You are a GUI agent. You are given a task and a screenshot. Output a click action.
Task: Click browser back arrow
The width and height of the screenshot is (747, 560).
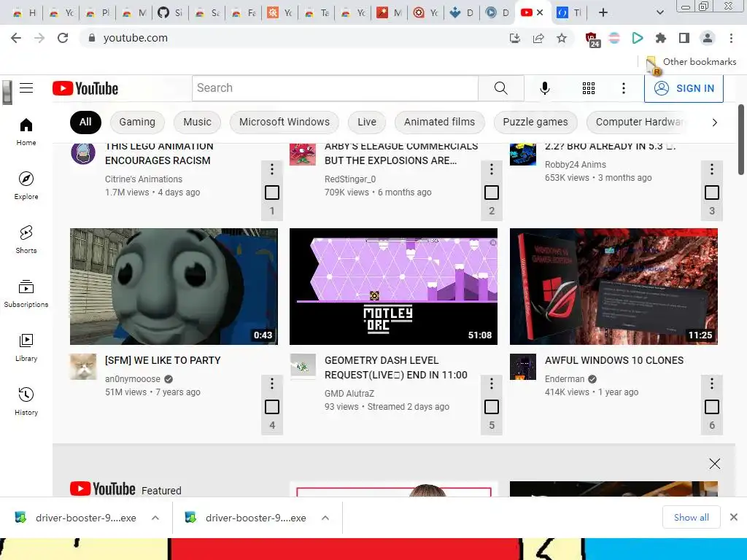(x=16, y=38)
